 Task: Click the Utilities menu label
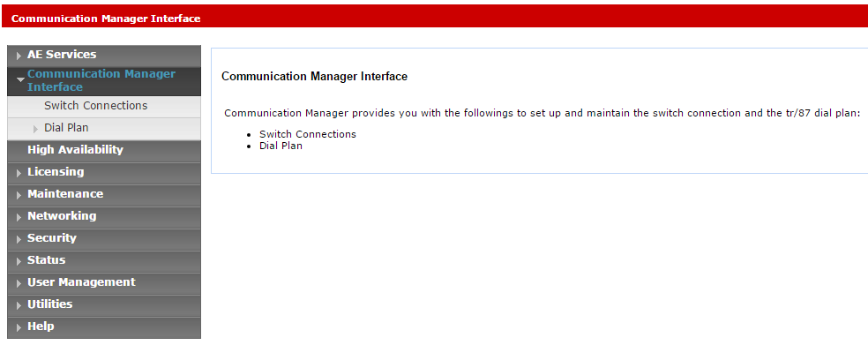point(49,304)
